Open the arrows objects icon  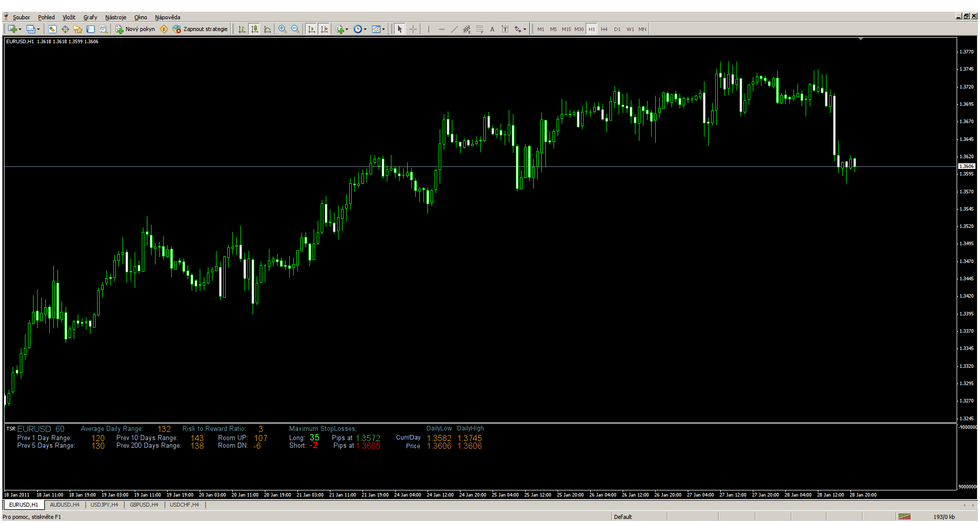point(517,29)
